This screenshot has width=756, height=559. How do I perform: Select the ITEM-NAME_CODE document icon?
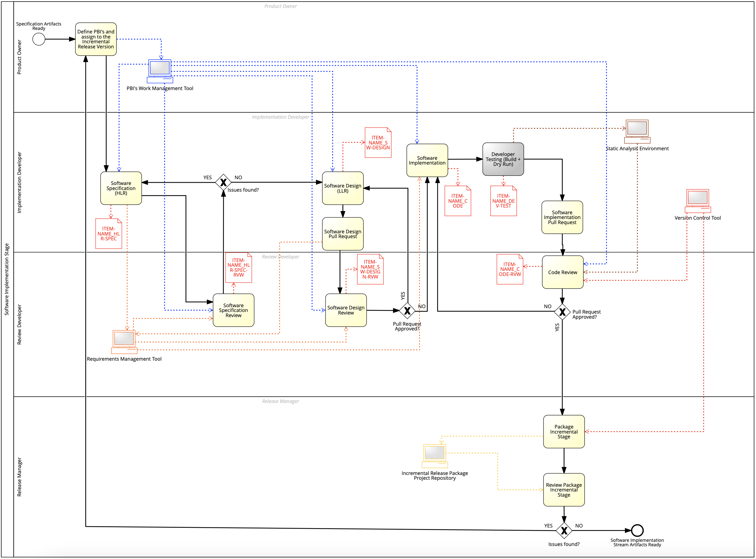click(458, 201)
